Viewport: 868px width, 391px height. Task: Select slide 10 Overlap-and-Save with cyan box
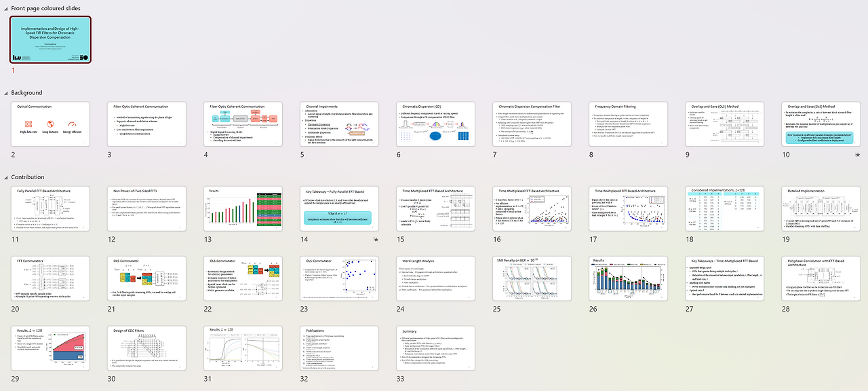(821, 124)
